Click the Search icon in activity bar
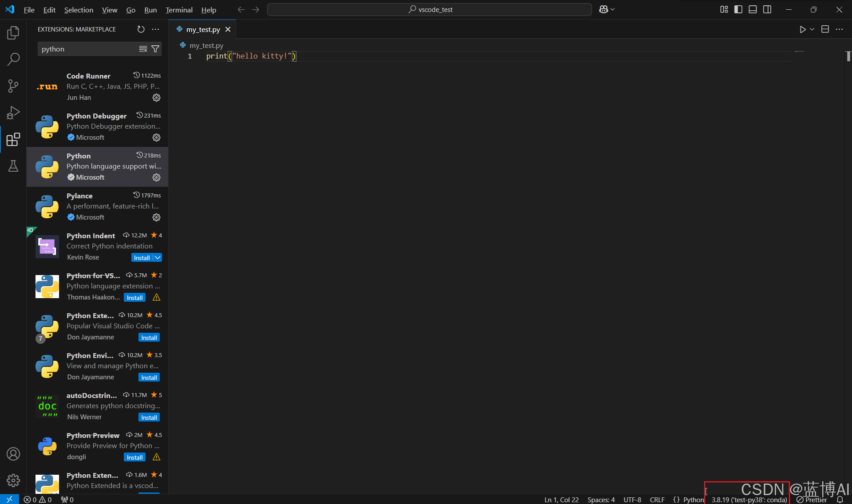This screenshot has height=504, width=852. (13, 59)
